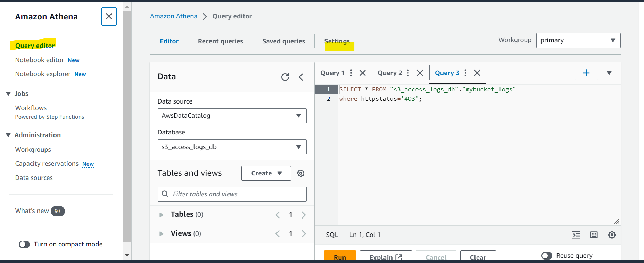Collapse the Data panel with the arrow
Image resolution: width=644 pixels, height=263 pixels.
pyautogui.click(x=301, y=77)
